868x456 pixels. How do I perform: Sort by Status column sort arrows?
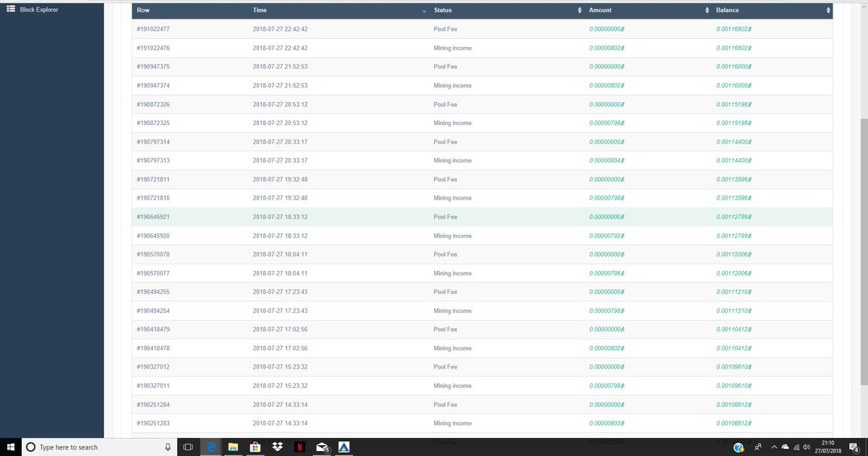(x=579, y=10)
